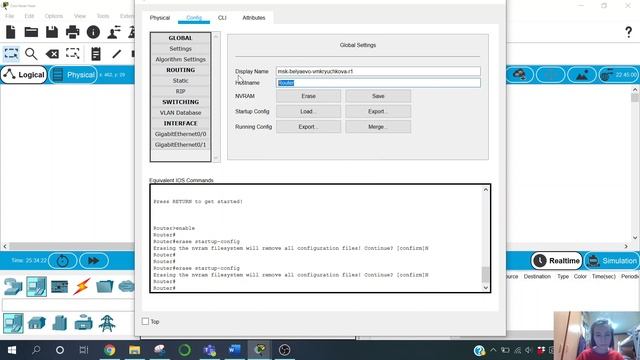Switch to the Attributes tab
The image size is (640, 360).
tap(254, 18)
